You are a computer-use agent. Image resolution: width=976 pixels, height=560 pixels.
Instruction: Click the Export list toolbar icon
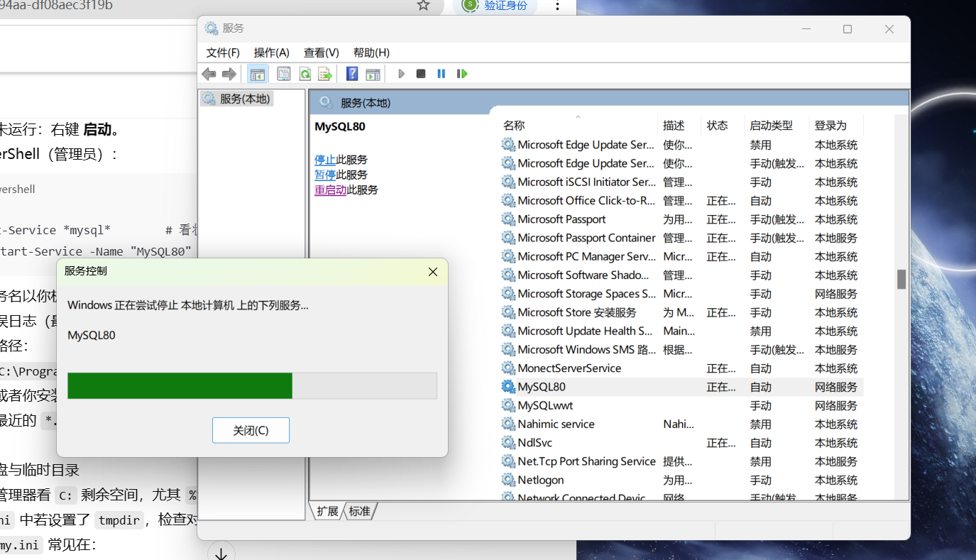pos(324,73)
